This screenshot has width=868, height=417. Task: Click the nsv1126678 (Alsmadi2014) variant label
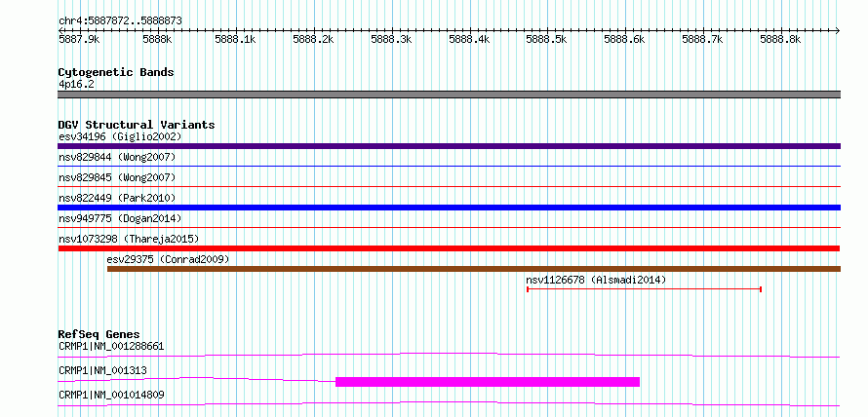click(x=596, y=280)
